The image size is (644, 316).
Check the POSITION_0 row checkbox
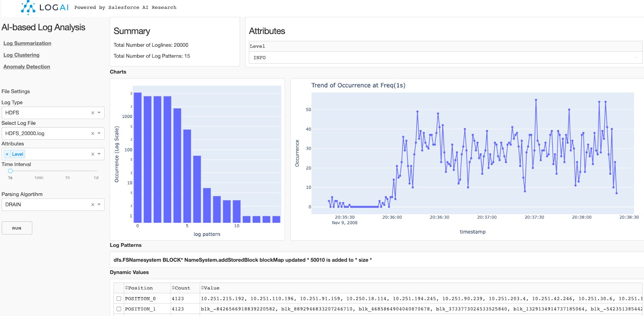[119, 299]
